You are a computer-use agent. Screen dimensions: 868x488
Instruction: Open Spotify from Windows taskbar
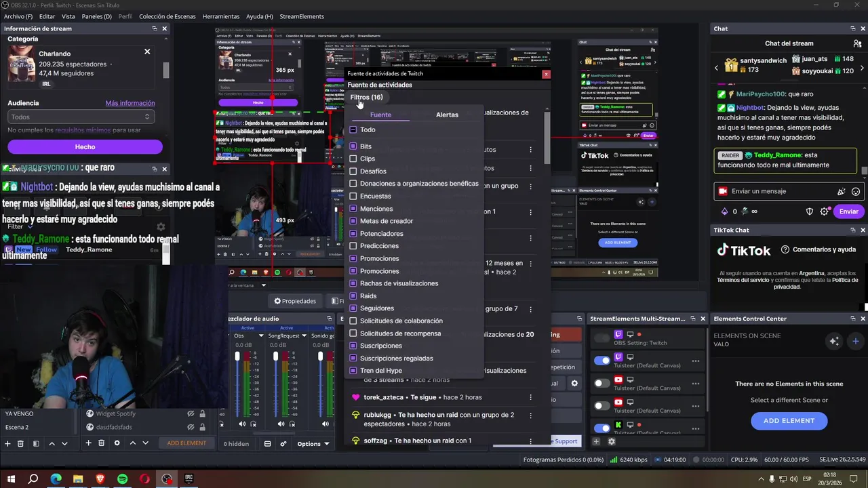[122, 479]
